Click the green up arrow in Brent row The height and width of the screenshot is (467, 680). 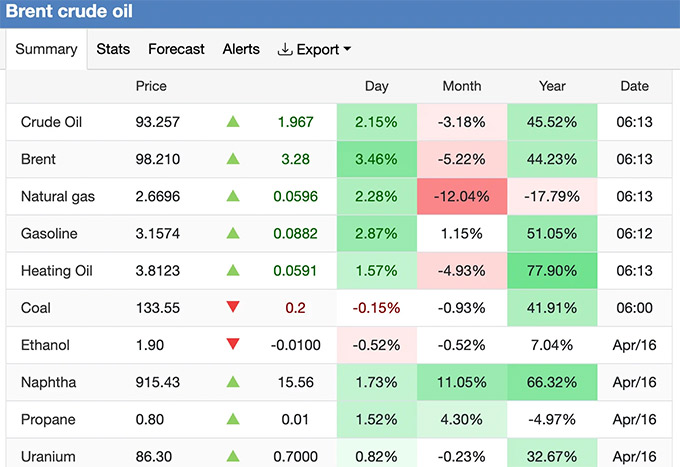[233, 159]
